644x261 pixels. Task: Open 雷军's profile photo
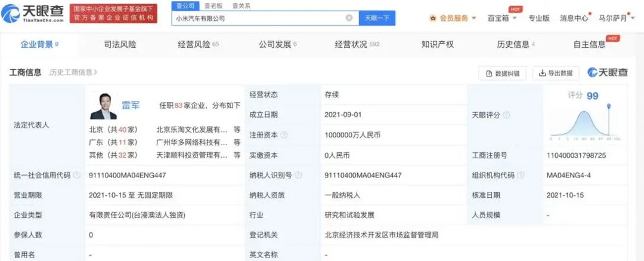click(x=103, y=106)
